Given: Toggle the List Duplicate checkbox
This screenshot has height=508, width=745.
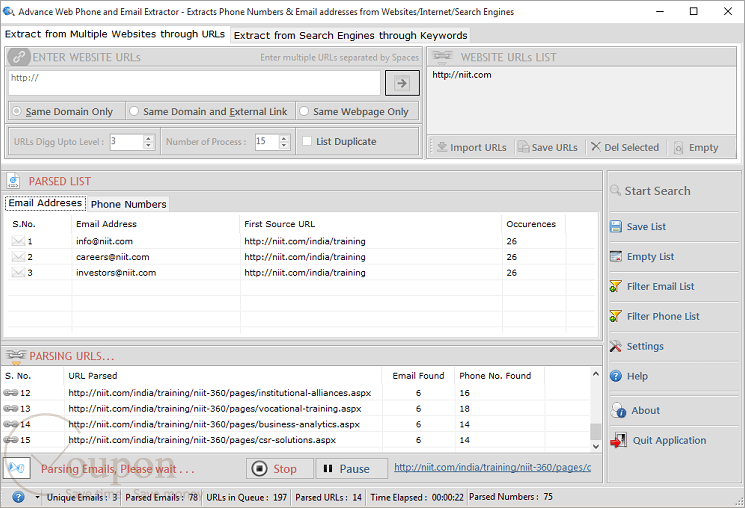Looking at the screenshot, I should pos(307,141).
